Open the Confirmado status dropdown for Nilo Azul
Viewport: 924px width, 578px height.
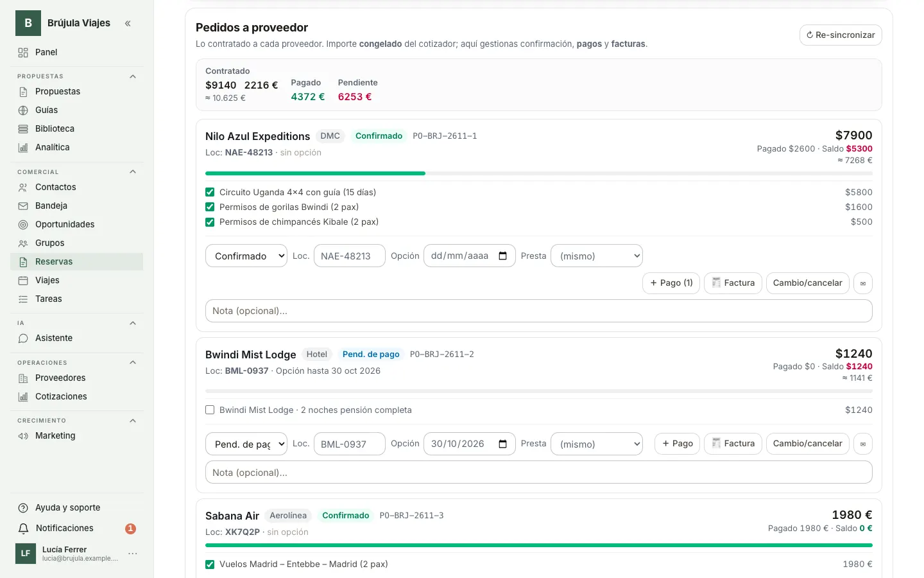pyautogui.click(x=246, y=256)
